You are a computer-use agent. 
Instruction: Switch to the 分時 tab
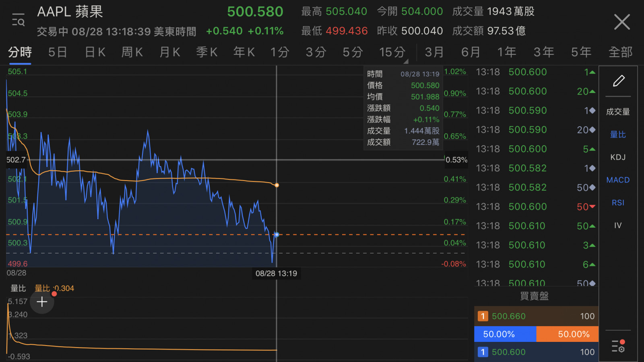click(20, 52)
